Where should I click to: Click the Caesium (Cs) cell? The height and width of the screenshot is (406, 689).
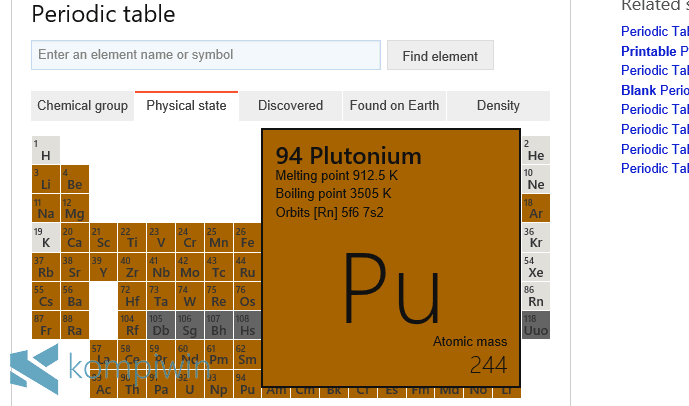(46, 296)
